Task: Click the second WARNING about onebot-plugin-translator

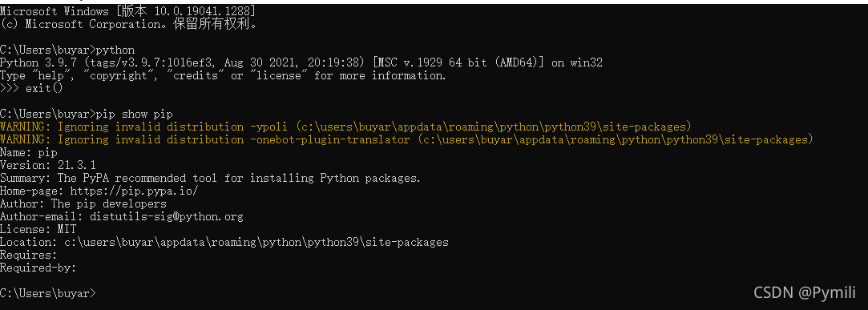Action: pyautogui.click(x=406, y=139)
